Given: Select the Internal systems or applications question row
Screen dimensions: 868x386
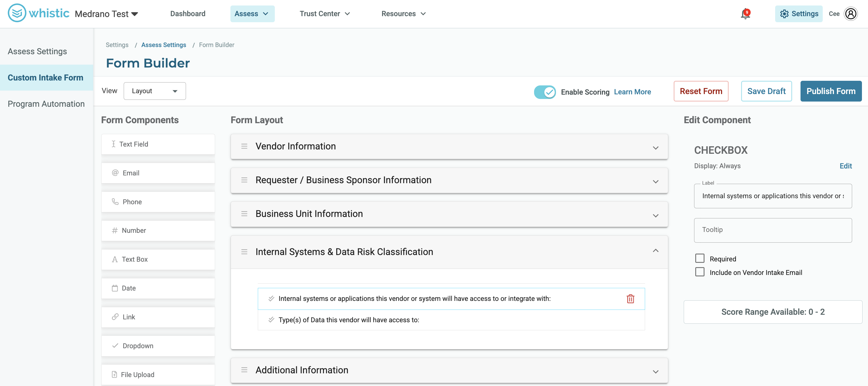Looking at the screenshot, I should [x=451, y=299].
